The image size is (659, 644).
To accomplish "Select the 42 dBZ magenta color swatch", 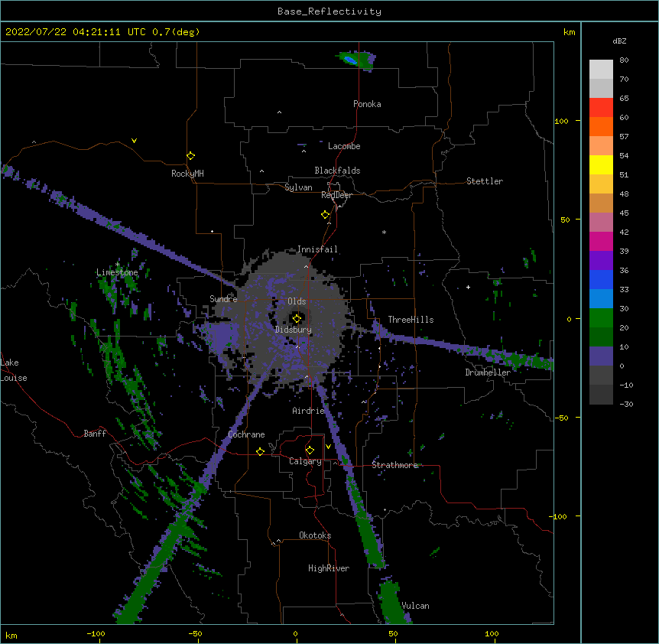I will click(601, 241).
